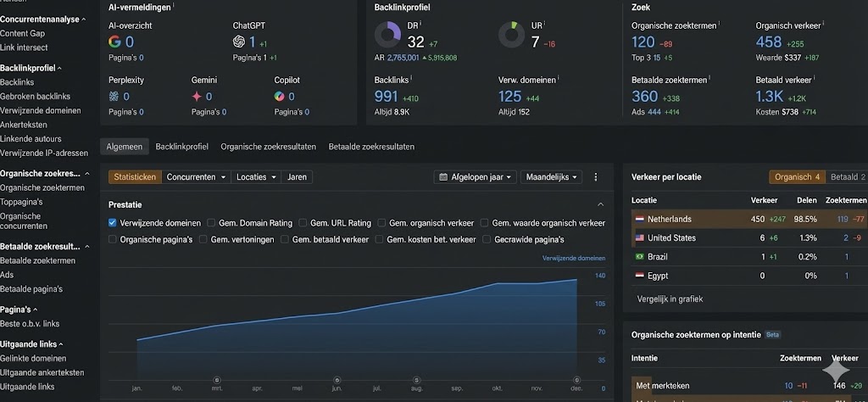This screenshot has width=868, height=402.
Task: Click the 991 Backlinks value
Action: pyautogui.click(x=386, y=97)
